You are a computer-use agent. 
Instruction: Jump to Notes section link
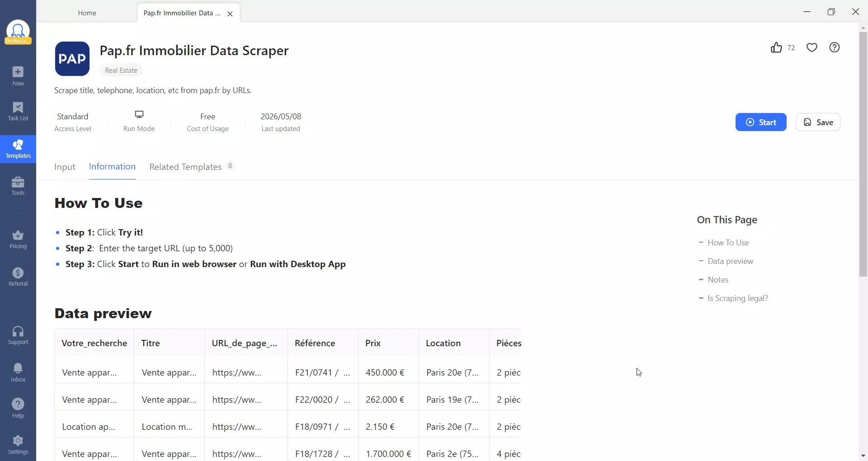coord(718,280)
